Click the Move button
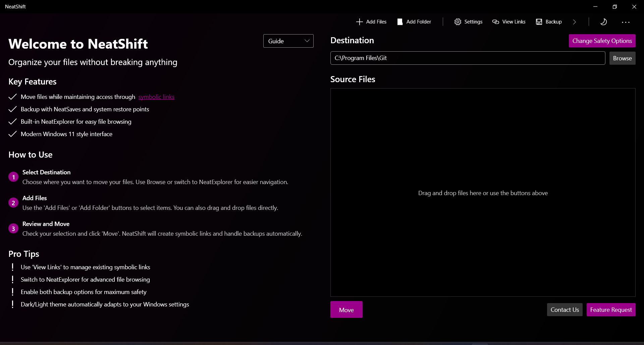The width and height of the screenshot is (644, 345). 346,310
